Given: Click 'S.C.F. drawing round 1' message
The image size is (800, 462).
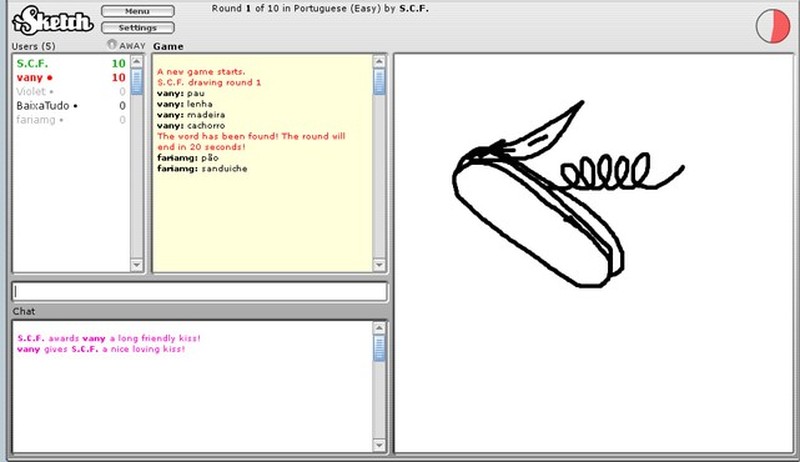Looking at the screenshot, I should click(x=209, y=83).
